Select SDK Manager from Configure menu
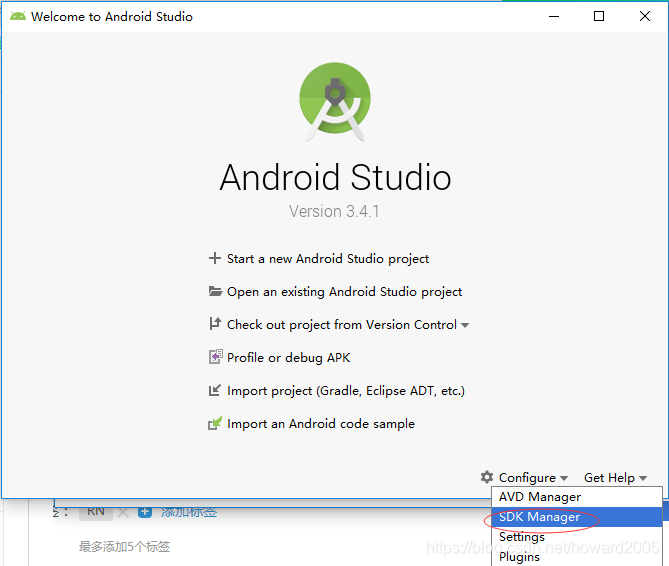The image size is (669, 566). [577, 517]
